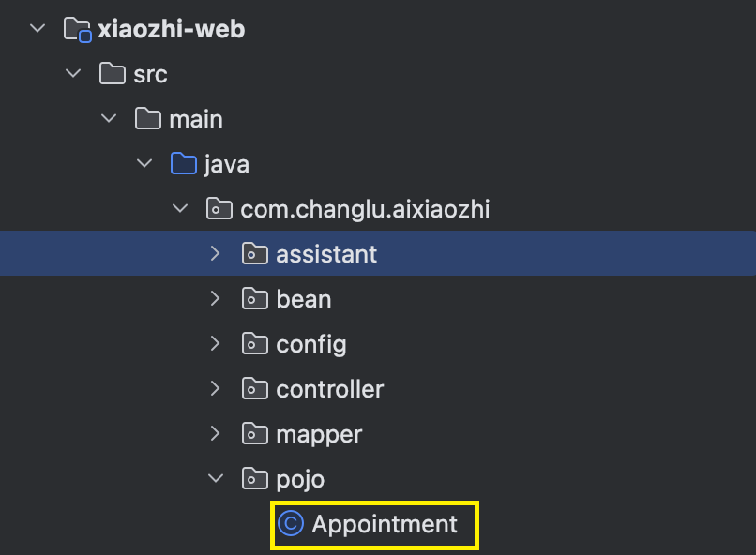
Task: Click the src folder icon
Action: click(113, 74)
